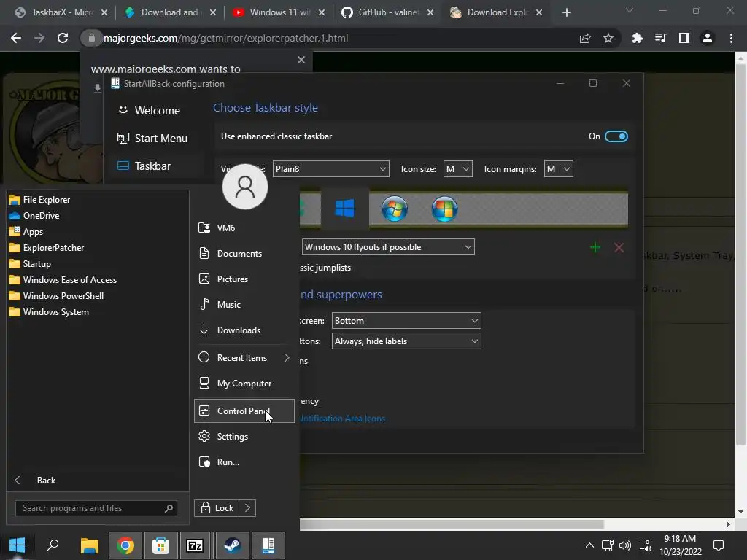
Task: Click the green plus add icon
Action: (595, 248)
